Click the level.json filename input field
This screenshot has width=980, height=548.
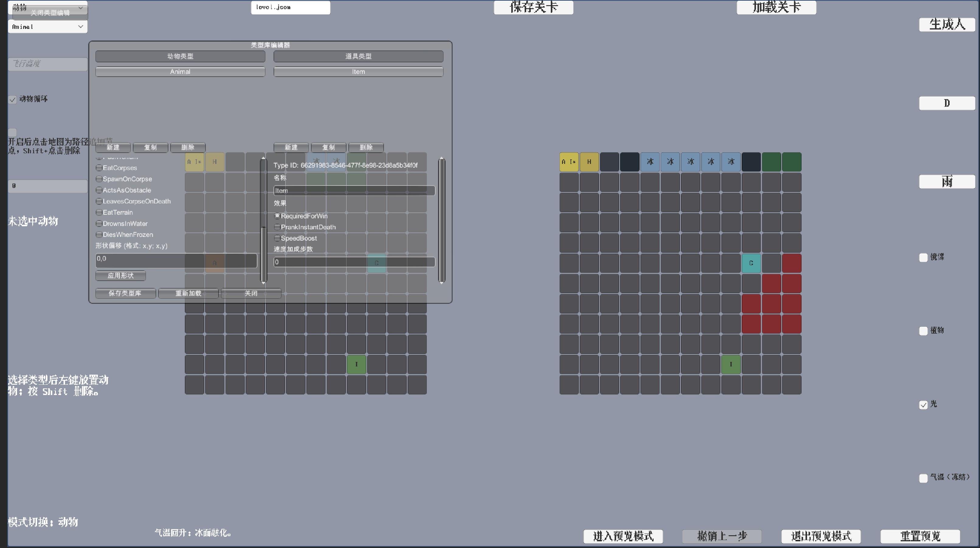point(290,7)
